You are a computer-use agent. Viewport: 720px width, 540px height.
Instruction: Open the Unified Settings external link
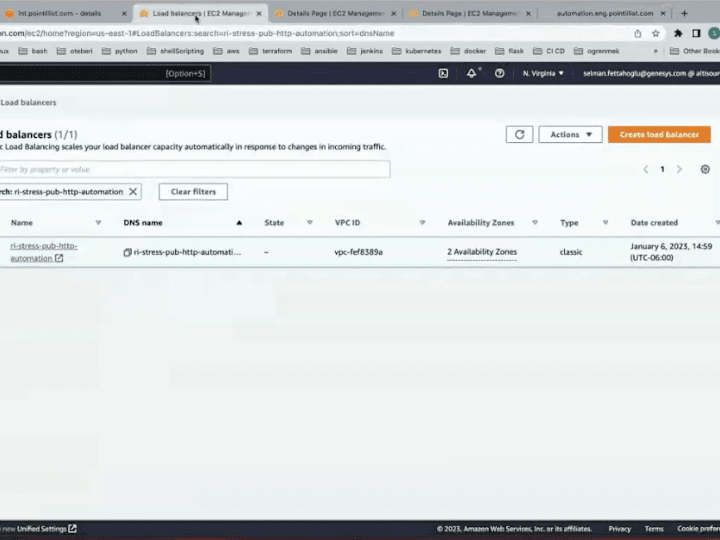(x=46, y=529)
